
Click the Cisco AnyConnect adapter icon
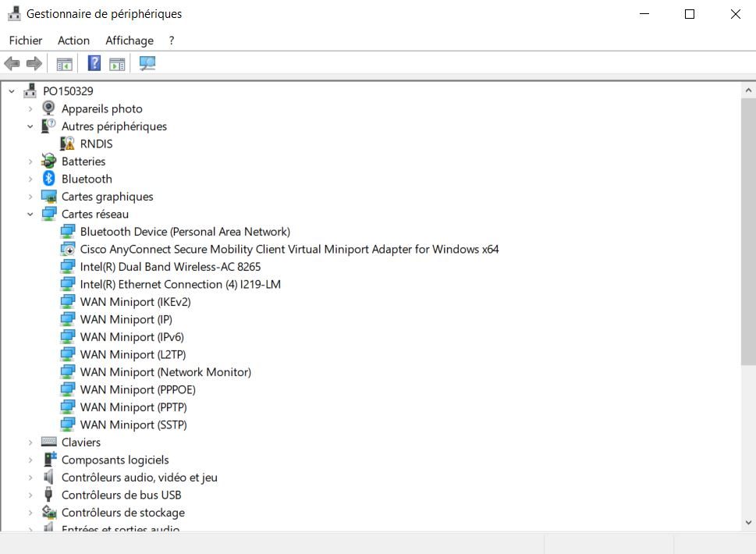(x=68, y=249)
